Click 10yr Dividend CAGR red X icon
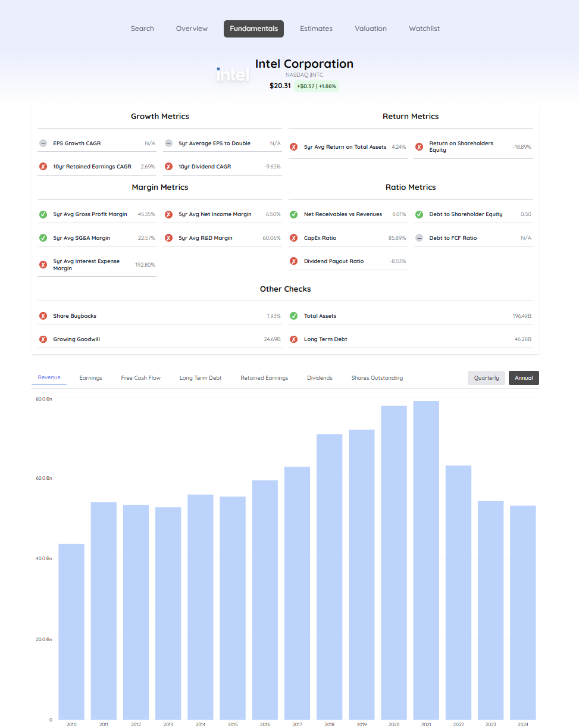This screenshot has height=728, width=579. click(x=168, y=167)
